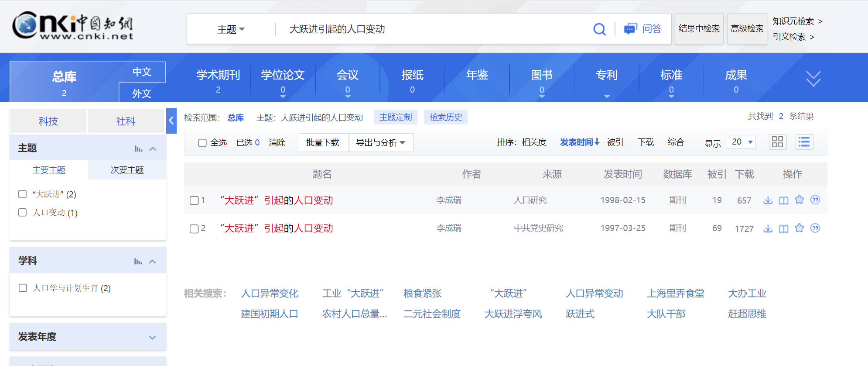Expand the 发表年度 filter panel
The image size is (868, 366).
[x=152, y=337]
